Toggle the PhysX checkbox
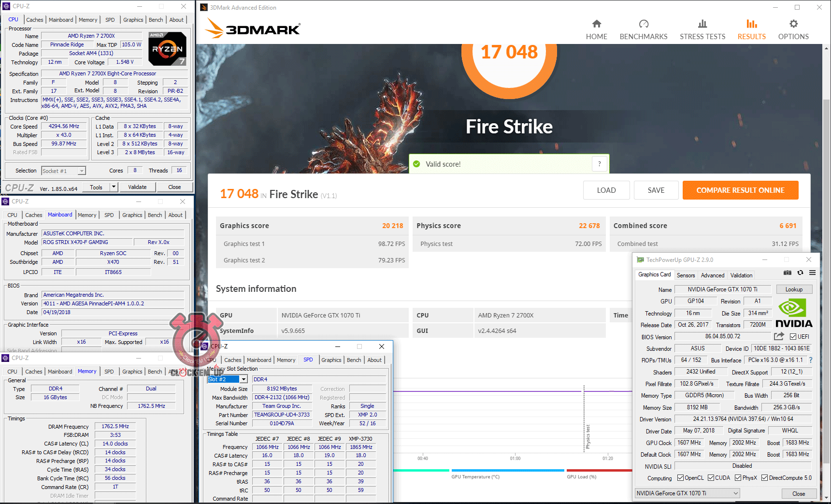 point(738,478)
